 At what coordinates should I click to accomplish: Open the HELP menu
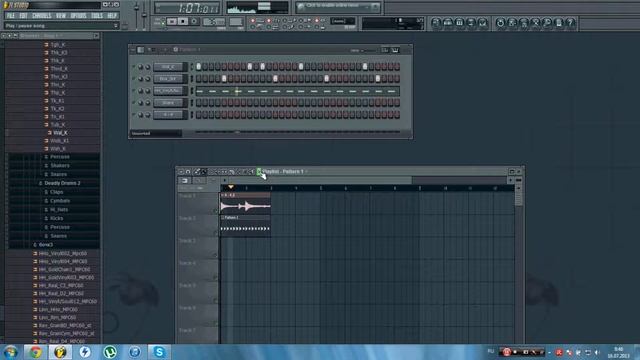[x=112, y=16]
